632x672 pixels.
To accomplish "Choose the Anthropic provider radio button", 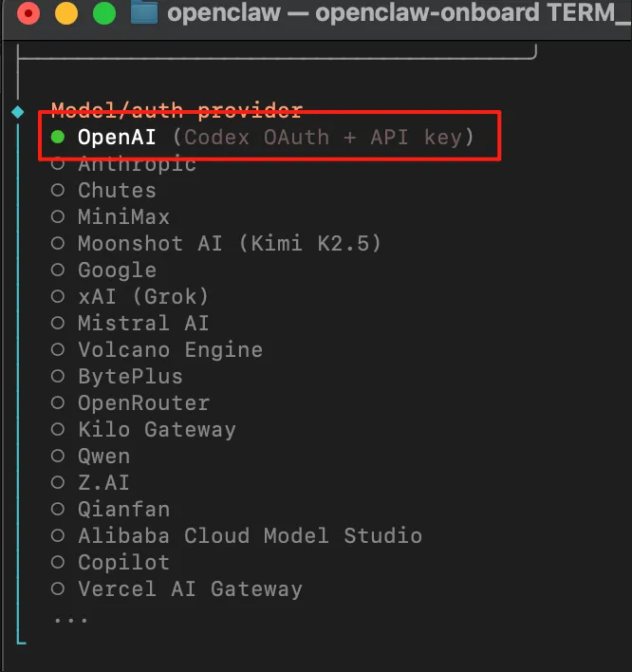I will tap(58, 164).
